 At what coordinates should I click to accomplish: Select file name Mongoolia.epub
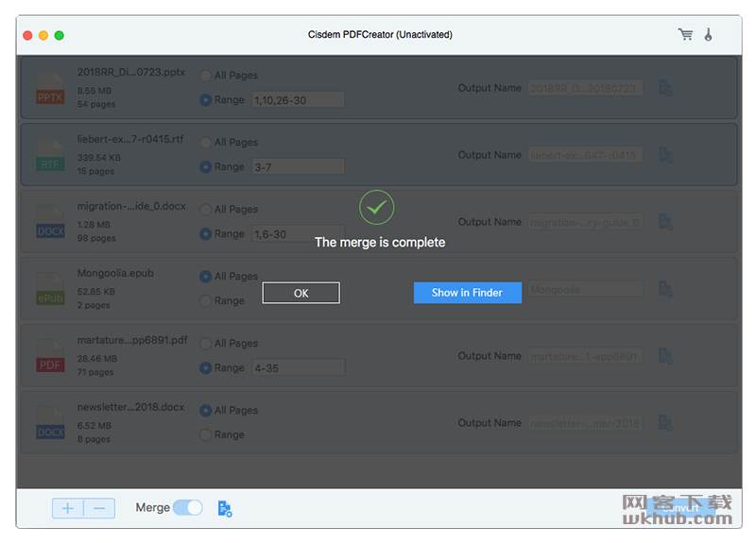pos(115,273)
